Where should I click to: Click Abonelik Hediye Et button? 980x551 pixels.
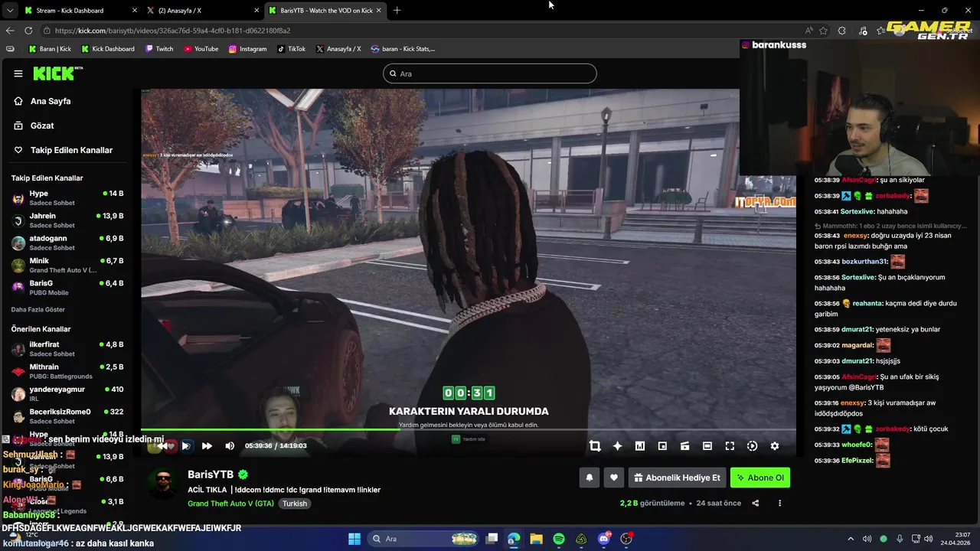pyautogui.click(x=677, y=478)
